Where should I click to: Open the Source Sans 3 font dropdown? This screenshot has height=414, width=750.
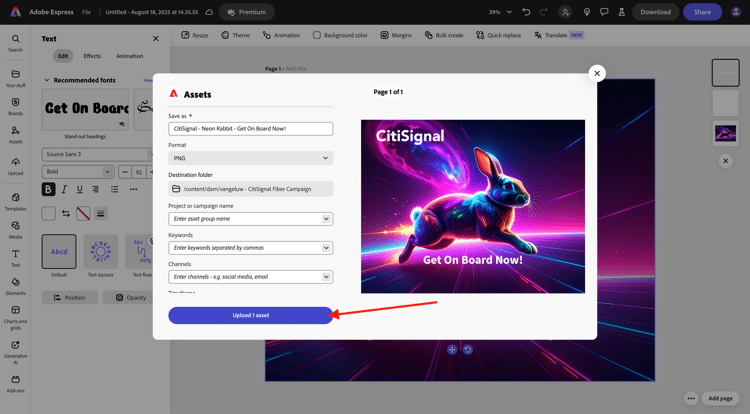coord(98,154)
